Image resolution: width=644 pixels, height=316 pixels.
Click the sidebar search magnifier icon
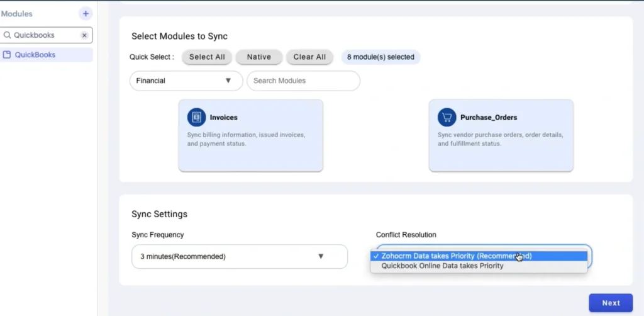[x=7, y=35]
